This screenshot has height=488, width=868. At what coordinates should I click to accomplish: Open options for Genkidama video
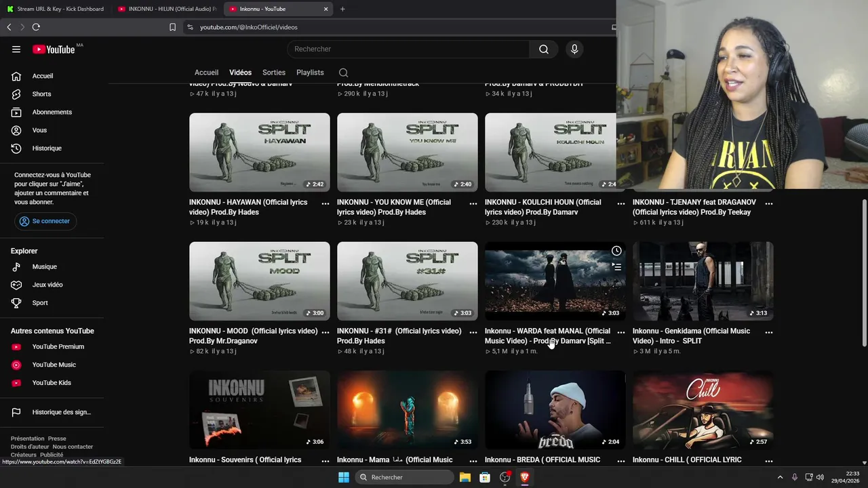(x=769, y=332)
